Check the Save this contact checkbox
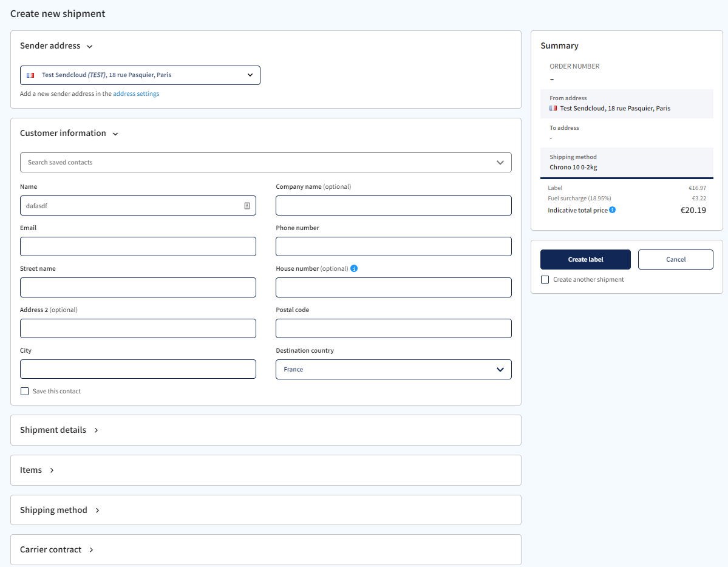Image resolution: width=728 pixels, height=567 pixels. [24, 391]
